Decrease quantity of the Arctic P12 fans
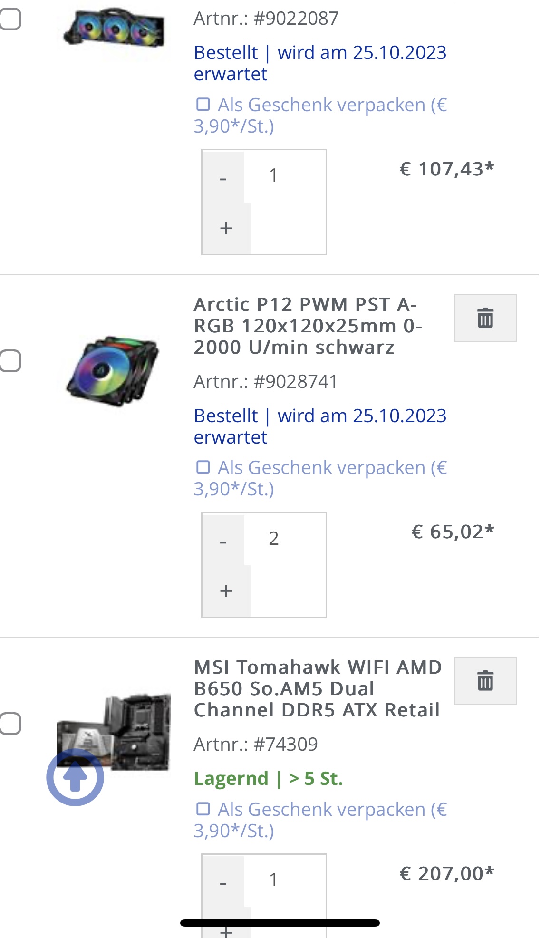 [223, 541]
